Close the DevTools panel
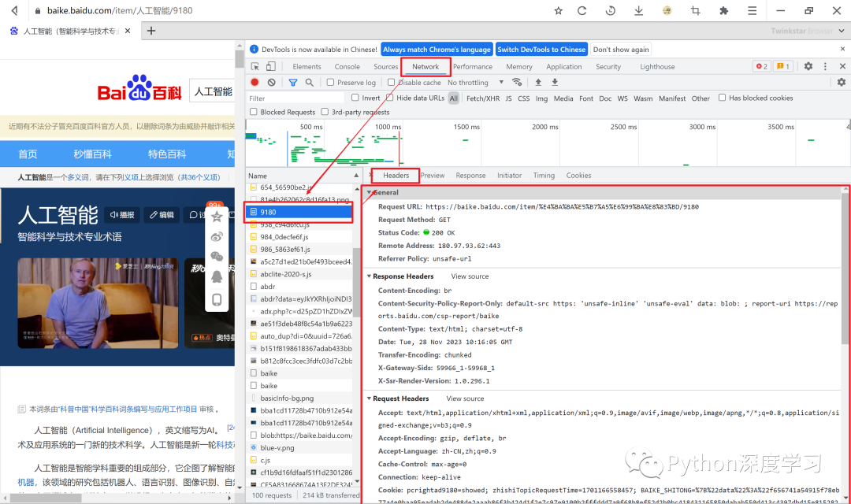This screenshot has height=504, width=851. tap(842, 66)
